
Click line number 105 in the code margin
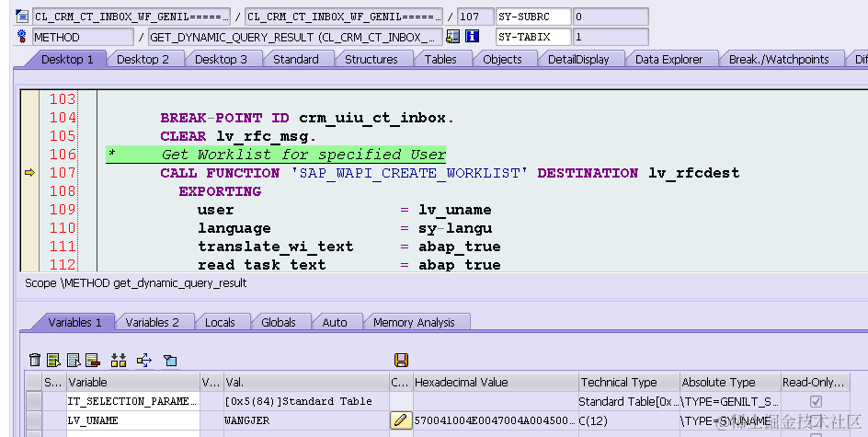[63, 135]
